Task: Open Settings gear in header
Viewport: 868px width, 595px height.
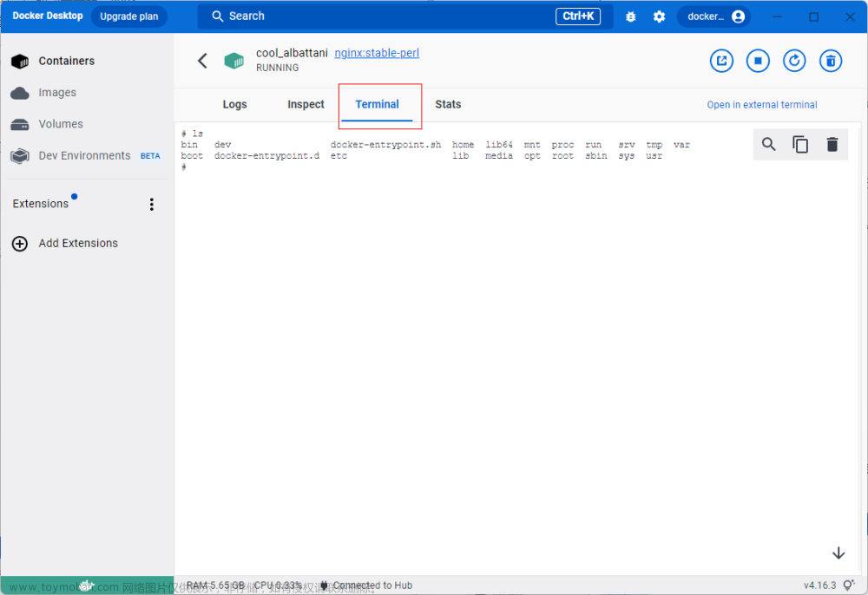Action: point(659,16)
